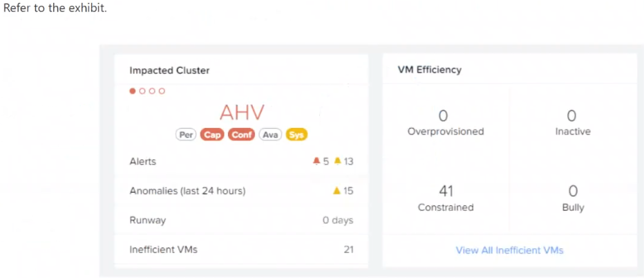The height and width of the screenshot is (278, 644).
Task: Select the Per health badge
Action: (x=186, y=135)
